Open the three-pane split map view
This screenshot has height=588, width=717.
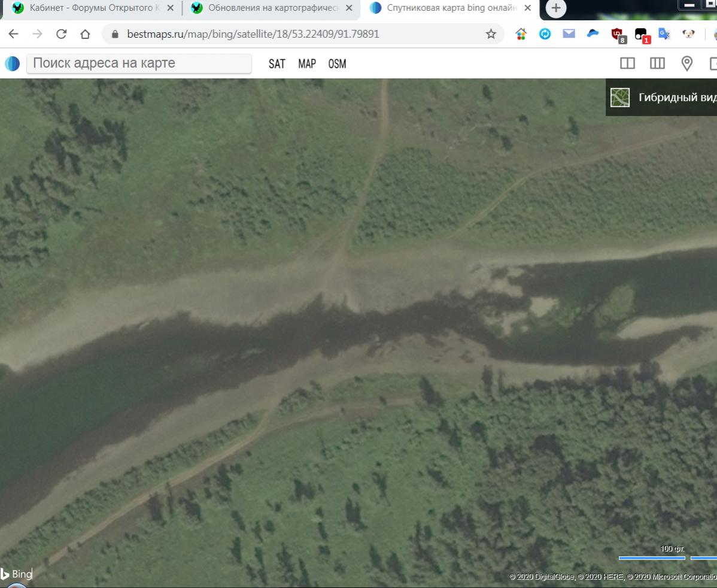tap(657, 63)
